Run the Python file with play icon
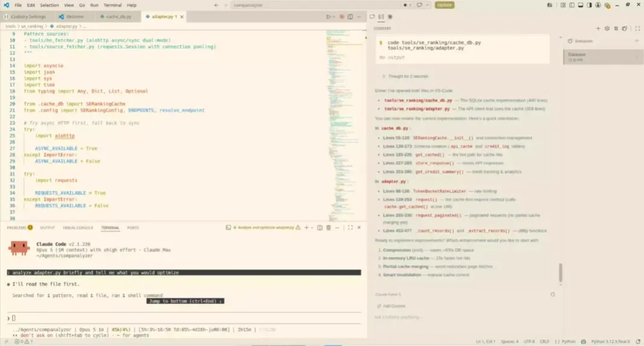The height and width of the screenshot is (346, 644). tap(328, 17)
